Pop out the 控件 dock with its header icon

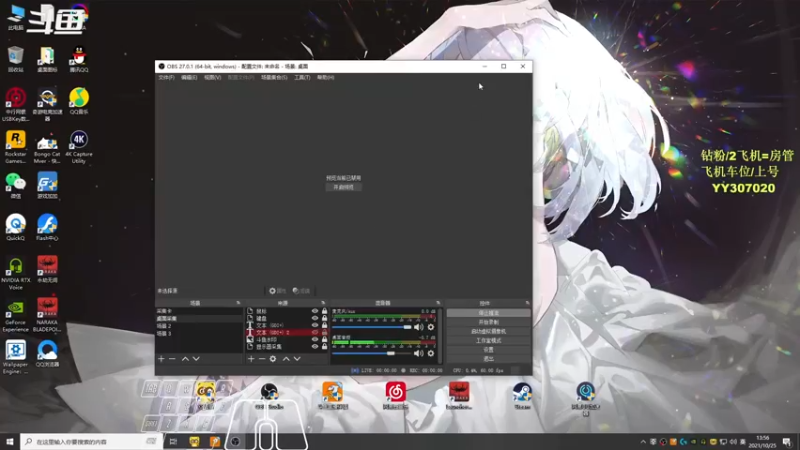[528, 303]
